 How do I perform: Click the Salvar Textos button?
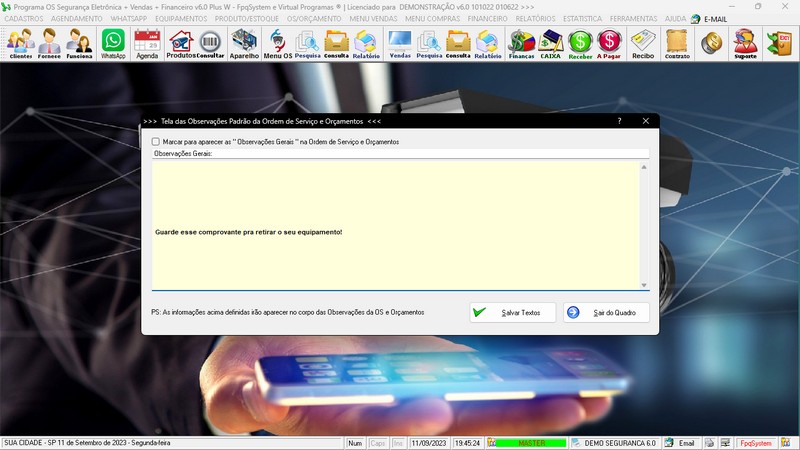pyautogui.click(x=512, y=312)
